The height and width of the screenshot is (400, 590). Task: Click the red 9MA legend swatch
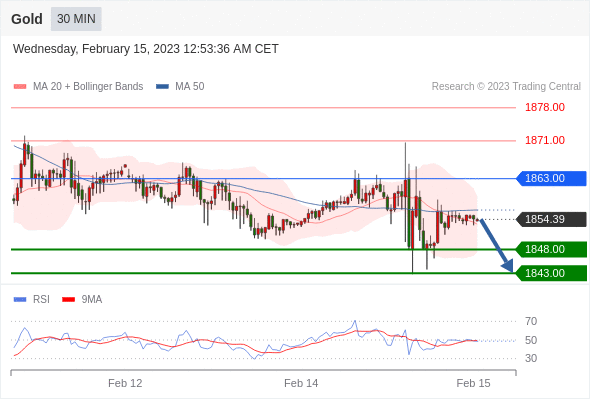point(68,300)
